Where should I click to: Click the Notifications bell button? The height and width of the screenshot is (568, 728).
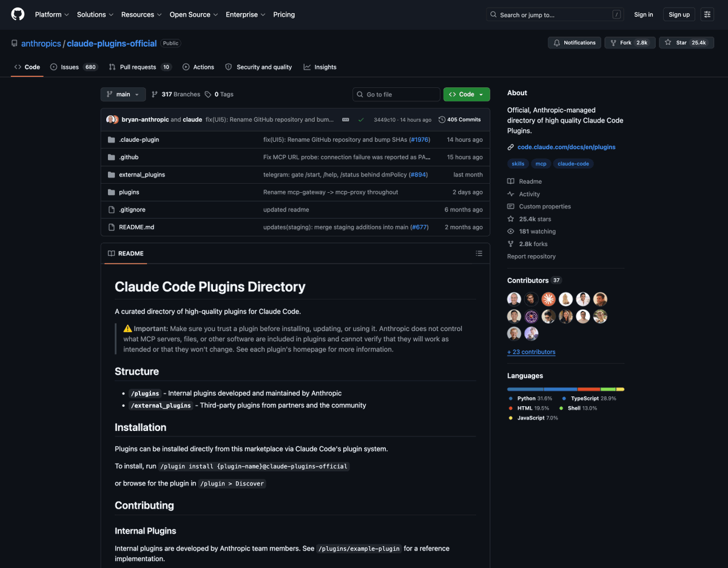coord(575,42)
